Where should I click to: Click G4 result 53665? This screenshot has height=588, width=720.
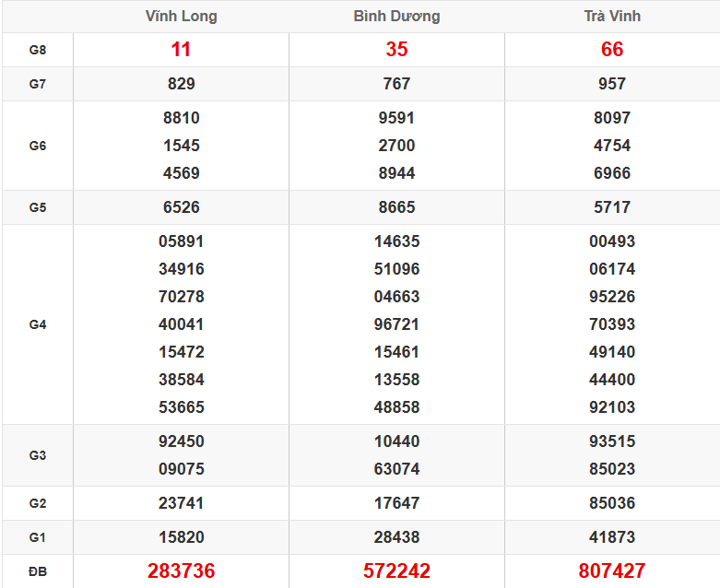181,407
